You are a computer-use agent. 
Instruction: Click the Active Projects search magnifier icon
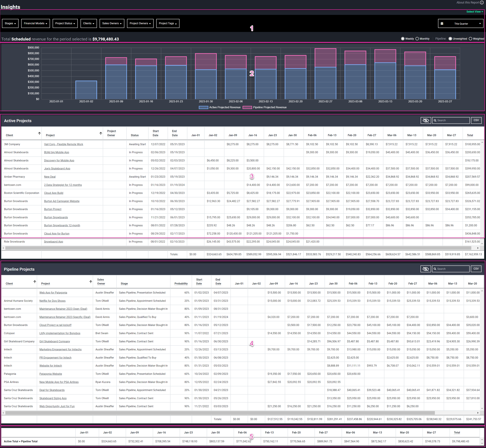[x=435, y=121]
